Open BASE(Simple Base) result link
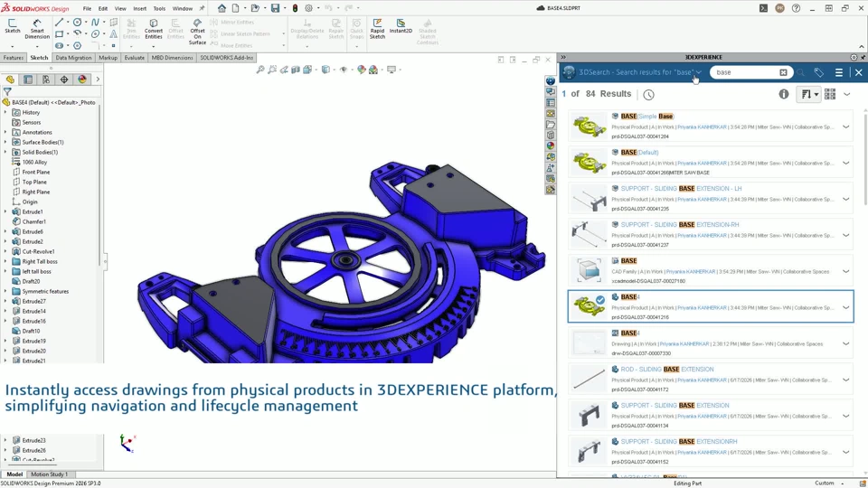 pyautogui.click(x=647, y=117)
